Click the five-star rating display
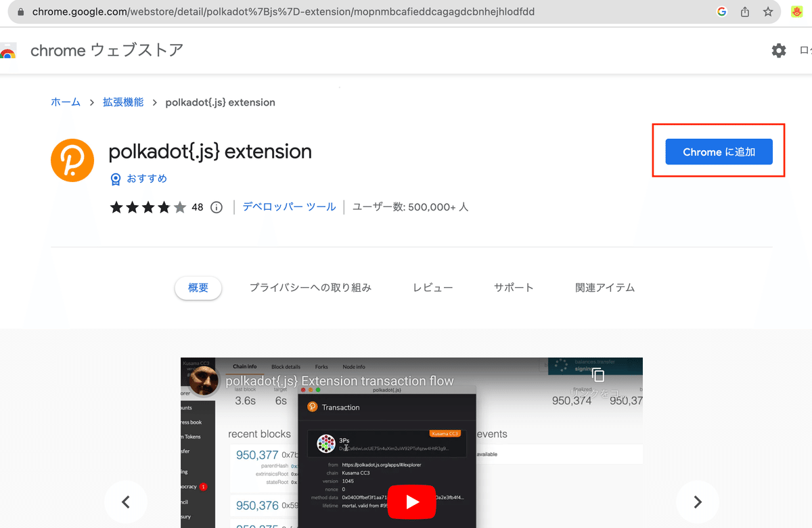 (148, 207)
